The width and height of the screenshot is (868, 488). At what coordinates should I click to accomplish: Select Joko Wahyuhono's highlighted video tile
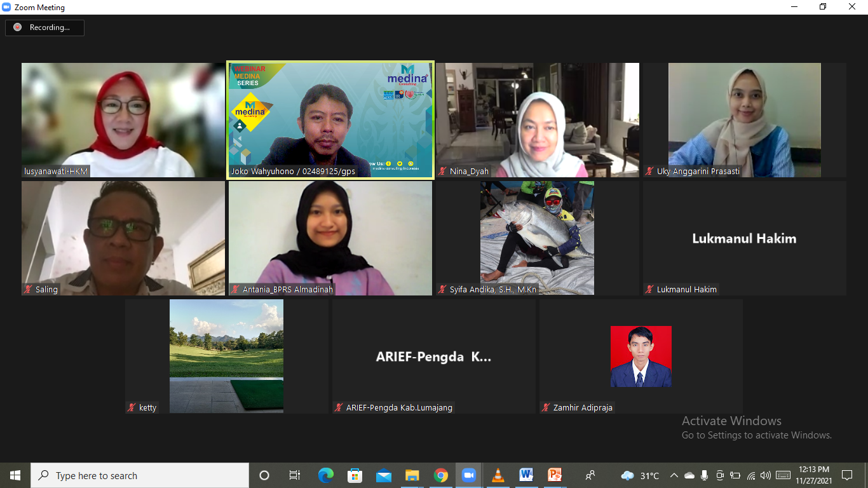(330, 119)
